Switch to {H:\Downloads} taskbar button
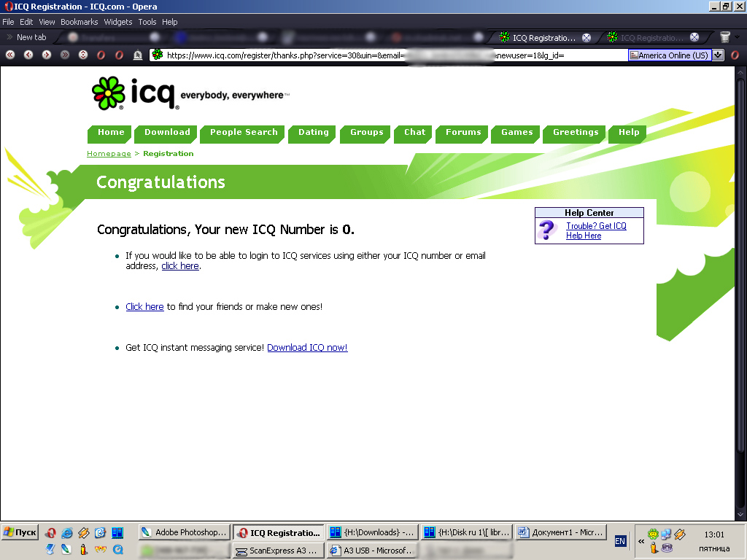Image resolution: width=747 pixels, height=560 pixels. 373,532
